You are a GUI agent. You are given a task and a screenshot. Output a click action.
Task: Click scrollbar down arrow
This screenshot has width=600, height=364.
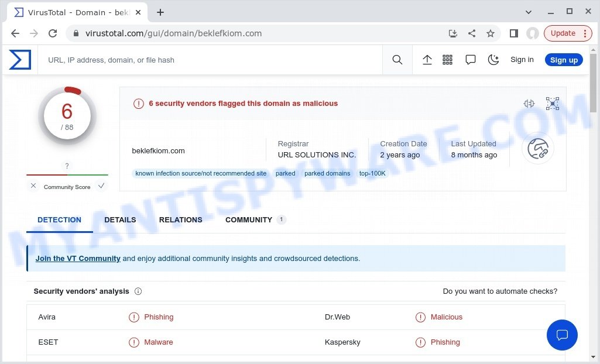tap(593, 356)
